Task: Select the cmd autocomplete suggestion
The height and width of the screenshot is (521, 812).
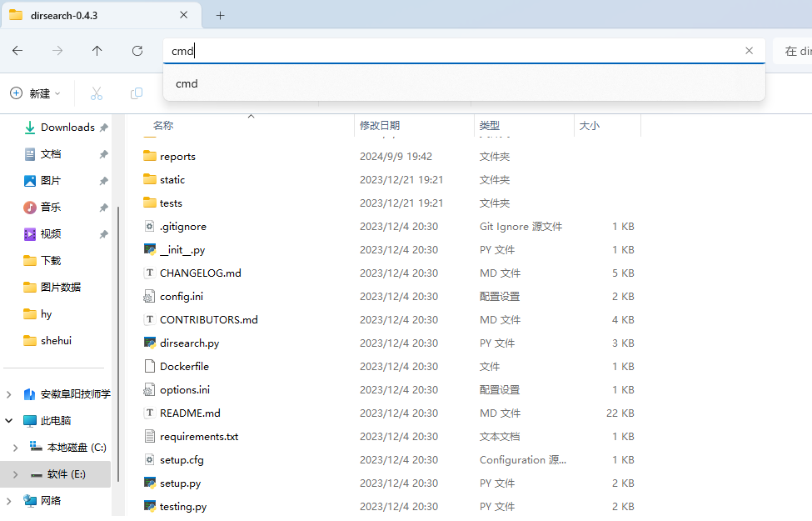Action: pos(187,83)
